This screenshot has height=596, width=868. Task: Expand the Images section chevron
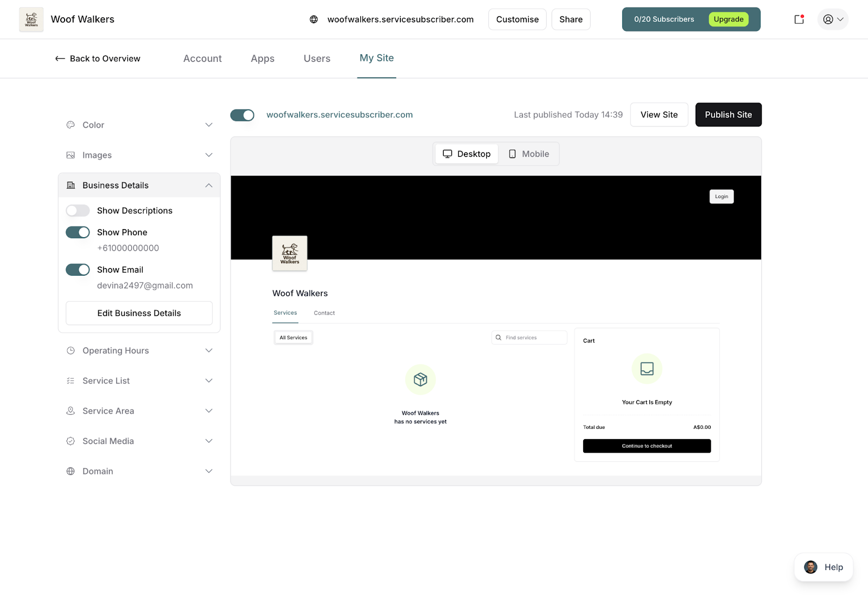pos(209,155)
